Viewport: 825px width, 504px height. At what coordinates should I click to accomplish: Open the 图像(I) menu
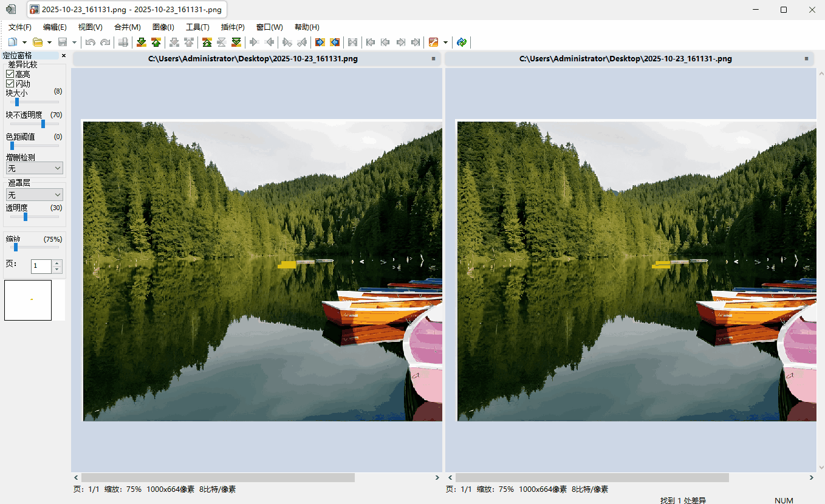click(163, 27)
